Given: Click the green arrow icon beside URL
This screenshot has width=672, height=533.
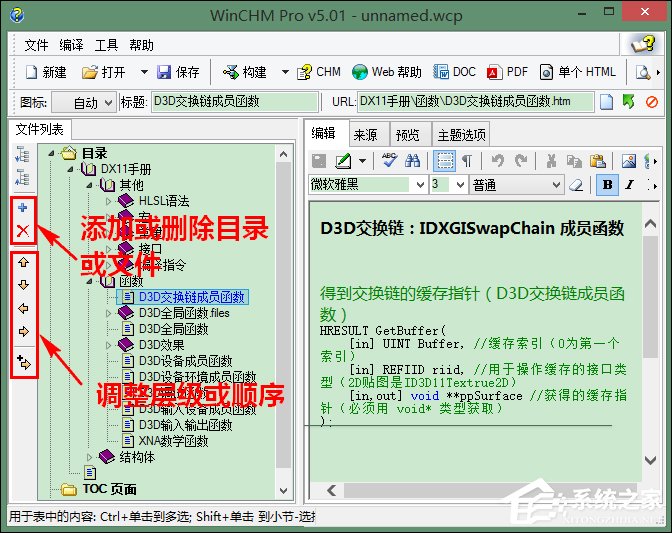Looking at the screenshot, I should 628,102.
